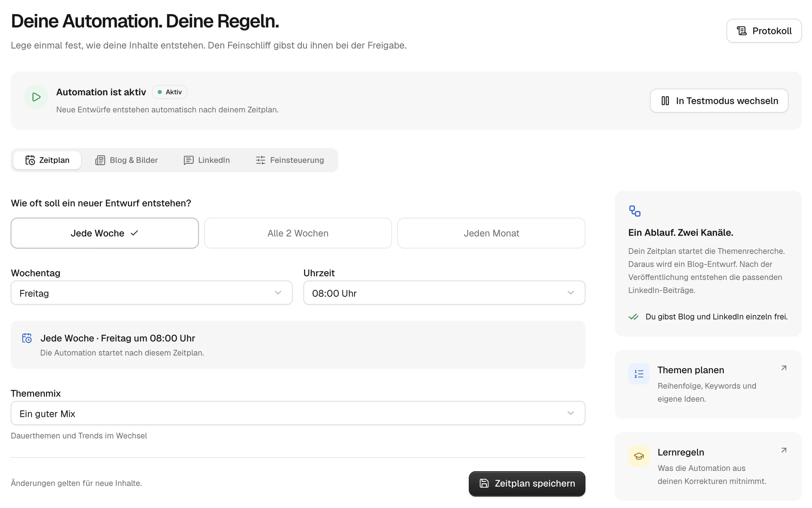Click the numbered-list icon on Themen planen
Image resolution: width=812 pixels, height=508 pixels.
tap(639, 374)
